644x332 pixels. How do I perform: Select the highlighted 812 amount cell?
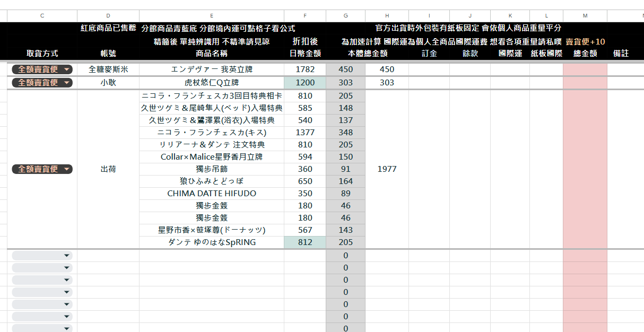305,242
